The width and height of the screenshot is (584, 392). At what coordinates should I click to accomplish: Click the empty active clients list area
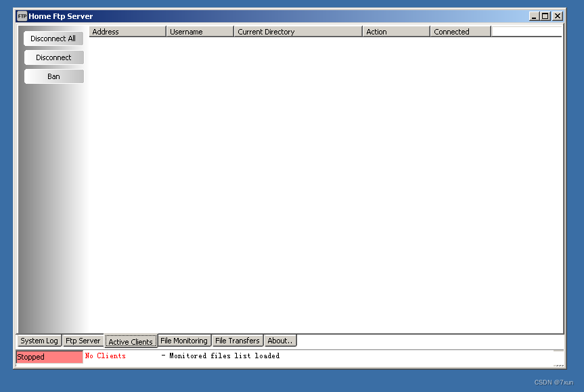pyautogui.click(x=325, y=182)
